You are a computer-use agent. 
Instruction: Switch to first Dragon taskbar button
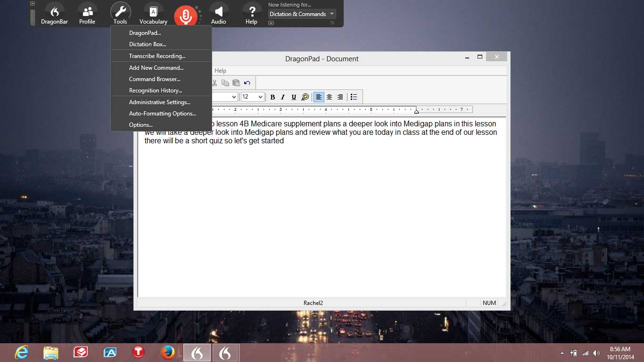point(197,353)
